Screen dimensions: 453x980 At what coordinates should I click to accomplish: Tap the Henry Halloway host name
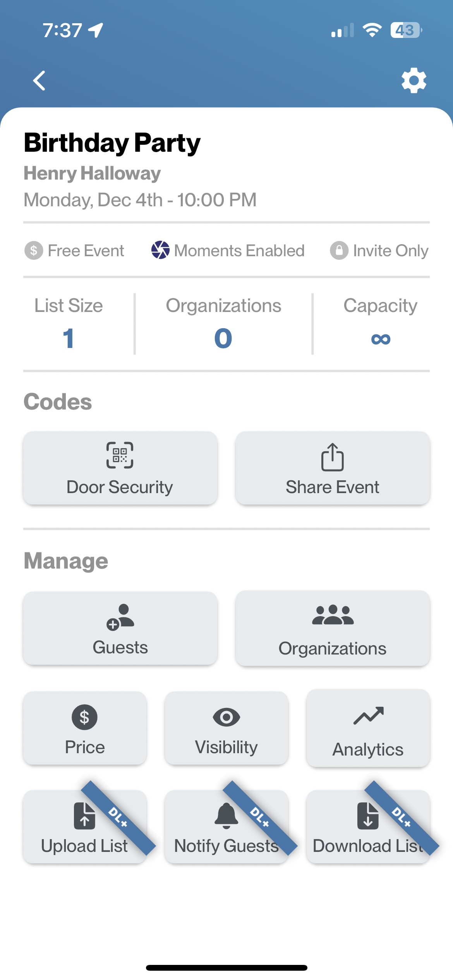(92, 173)
